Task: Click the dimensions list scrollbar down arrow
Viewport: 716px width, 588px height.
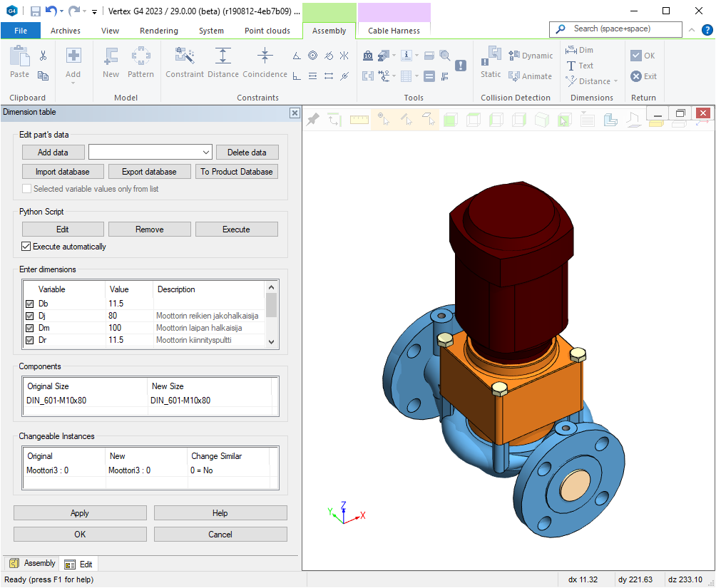Action: [x=271, y=342]
